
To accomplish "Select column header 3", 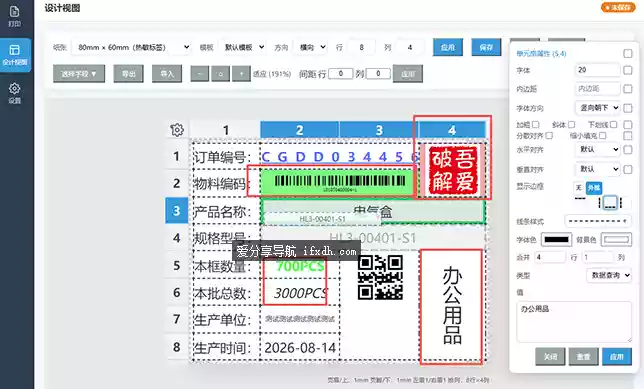I will (x=379, y=130).
